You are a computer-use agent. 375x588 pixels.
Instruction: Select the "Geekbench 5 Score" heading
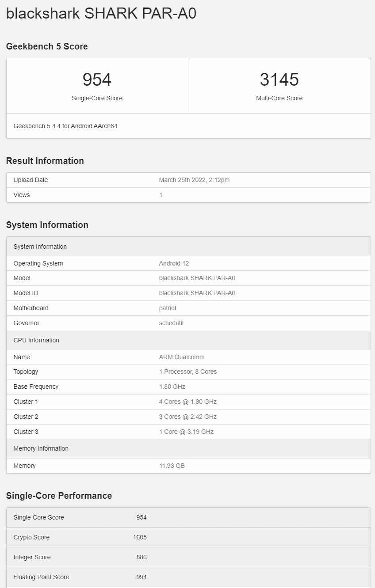(47, 46)
